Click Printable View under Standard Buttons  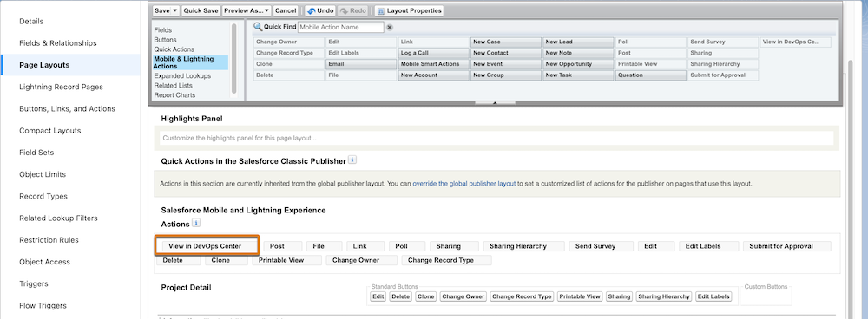[580, 296]
